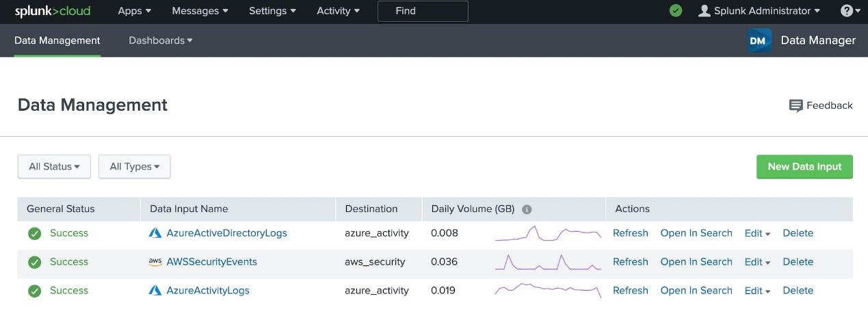Click the Azure icon beside AzureActiveDirectoryLogs
Screen dimensions: 868x318
(155, 233)
